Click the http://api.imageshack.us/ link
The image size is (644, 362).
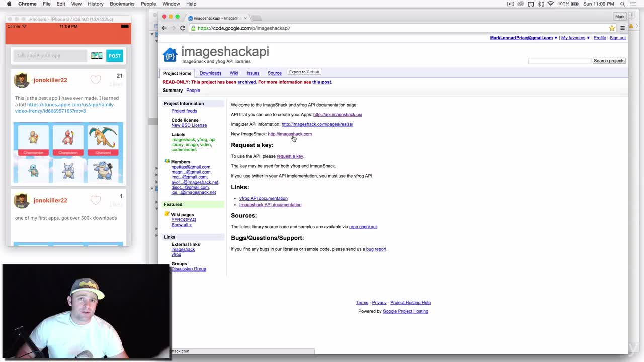tap(338, 115)
